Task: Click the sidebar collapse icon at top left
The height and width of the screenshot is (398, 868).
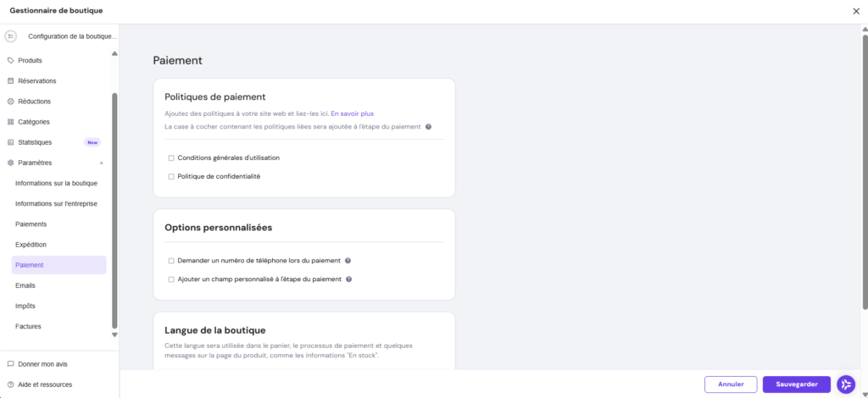Action: [11, 36]
